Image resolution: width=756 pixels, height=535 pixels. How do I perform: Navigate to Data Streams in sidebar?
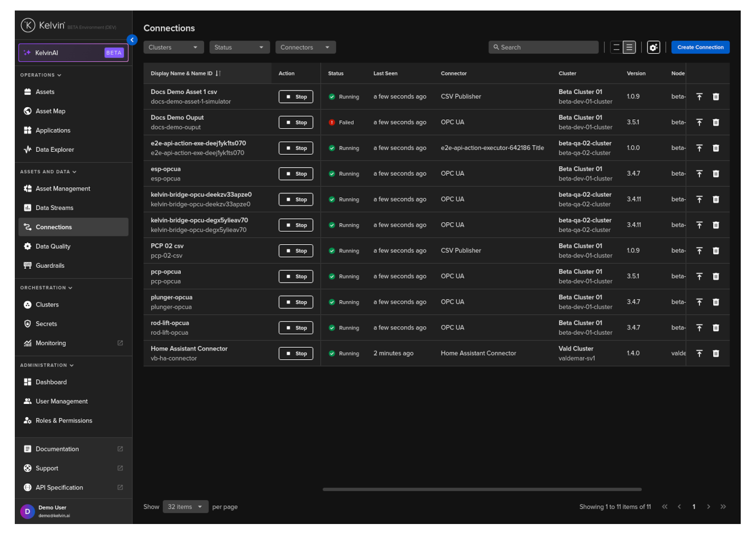pyautogui.click(x=54, y=208)
